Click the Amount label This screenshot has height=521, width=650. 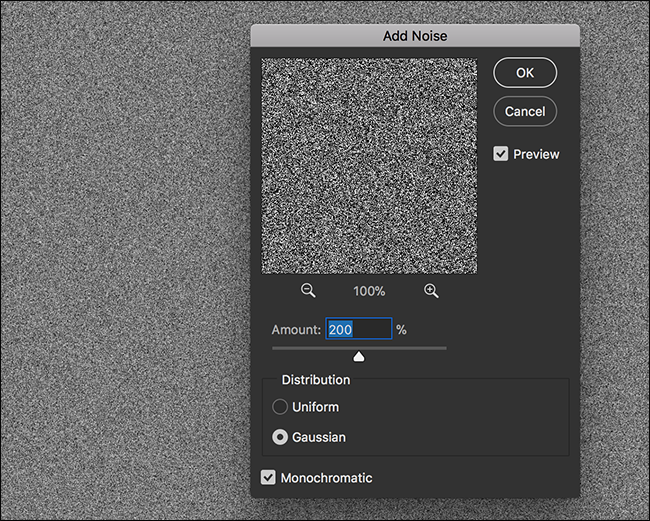[296, 330]
